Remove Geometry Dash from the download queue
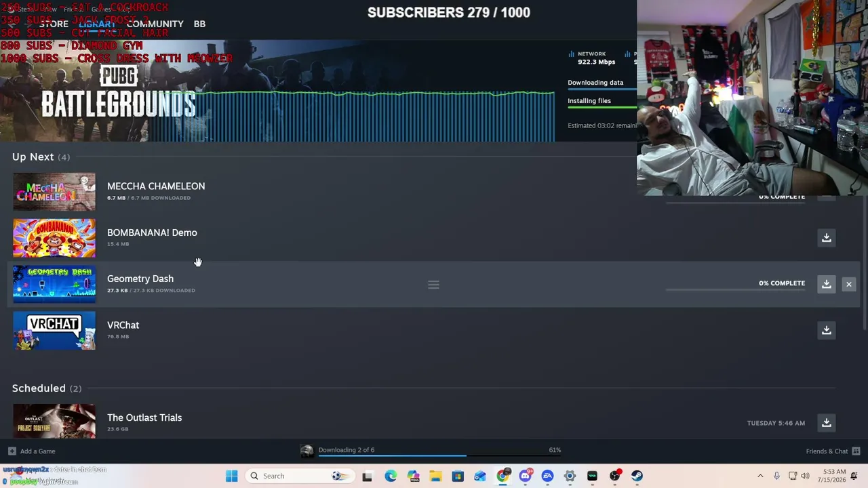The image size is (868, 488). point(848,284)
